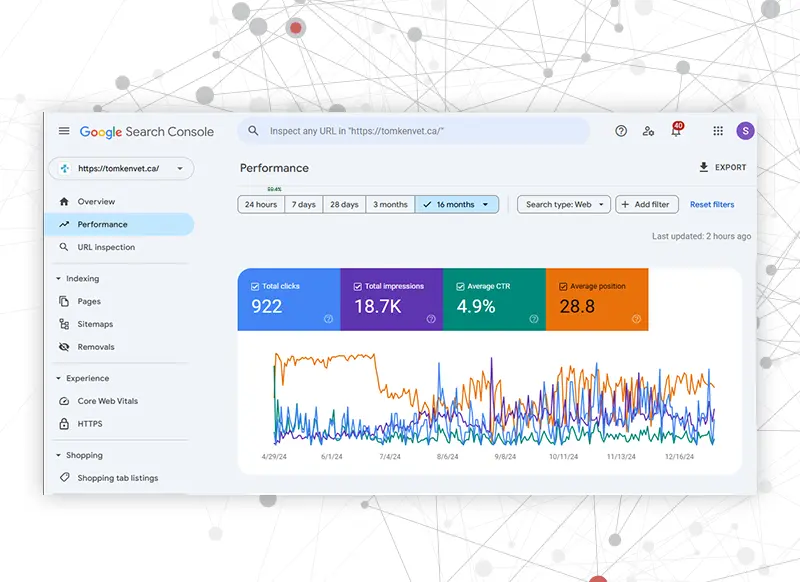Click the help question mark icon
This screenshot has height=582, width=800.
coord(621,131)
